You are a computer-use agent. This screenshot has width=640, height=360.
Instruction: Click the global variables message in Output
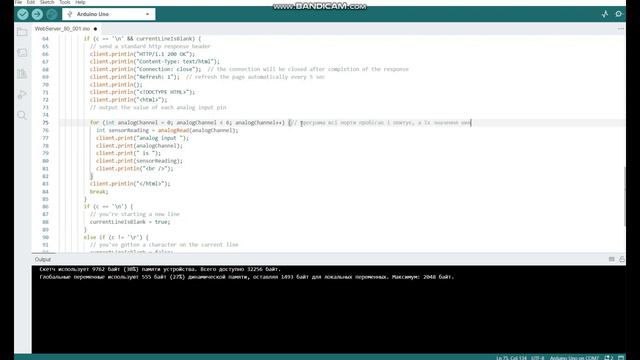tap(247, 277)
